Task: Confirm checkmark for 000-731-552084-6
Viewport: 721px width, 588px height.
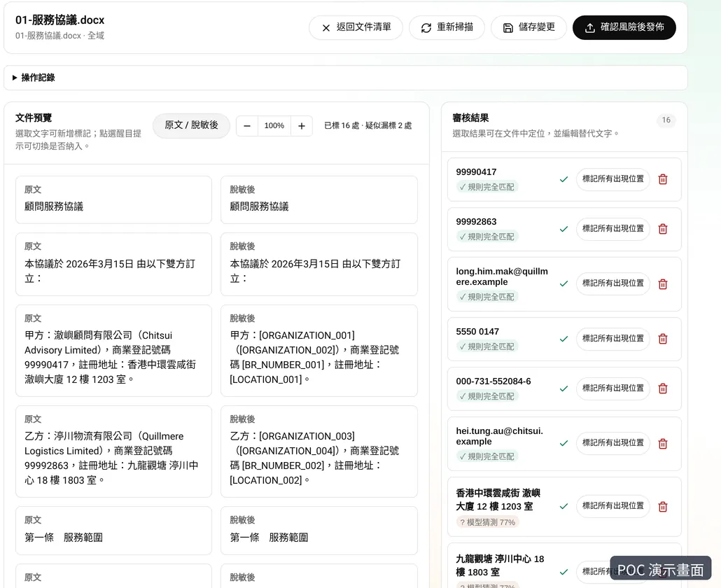Action: [563, 388]
